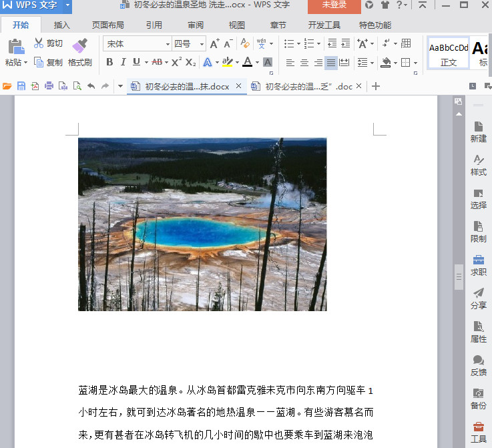492x448 pixels.
Task: Switch to 审阅 ribbon tab
Action: (x=196, y=25)
